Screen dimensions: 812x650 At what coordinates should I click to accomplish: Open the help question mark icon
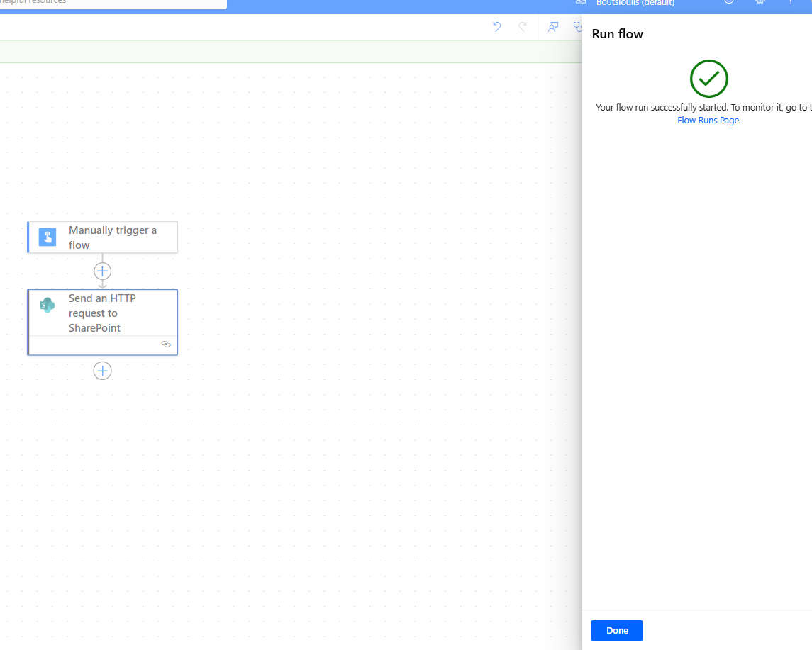pyautogui.click(x=791, y=2)
